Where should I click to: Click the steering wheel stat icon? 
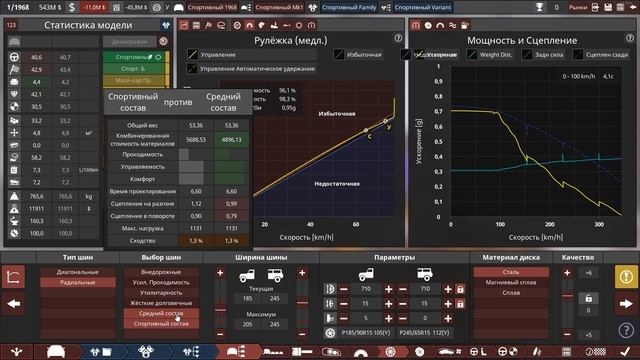click(x=14, y=57)
